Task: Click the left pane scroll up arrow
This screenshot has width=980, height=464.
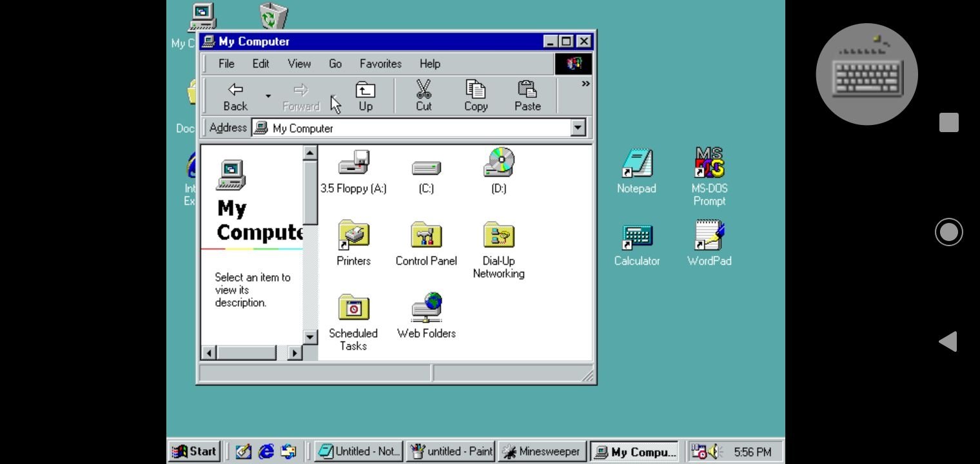Action: pyautogui.click(x=310, y=153)
